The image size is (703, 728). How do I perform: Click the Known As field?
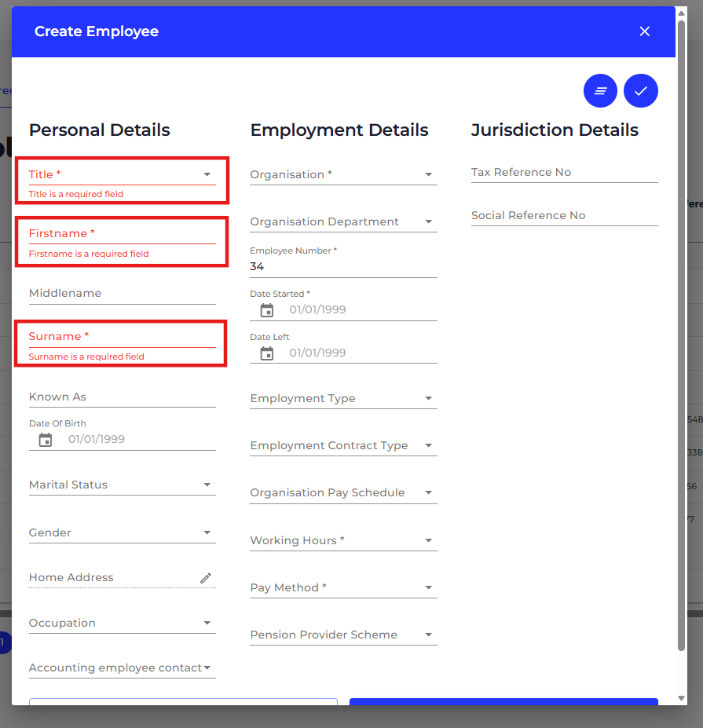[123, 397]
